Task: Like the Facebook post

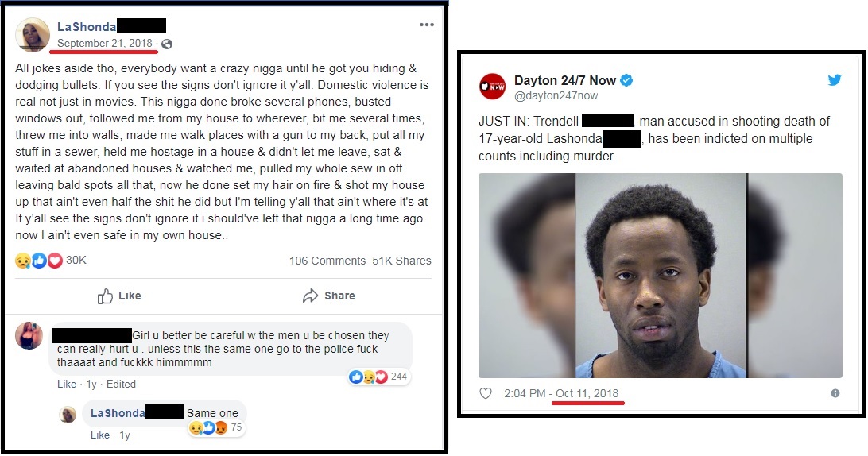Action: tap(119, 296)
